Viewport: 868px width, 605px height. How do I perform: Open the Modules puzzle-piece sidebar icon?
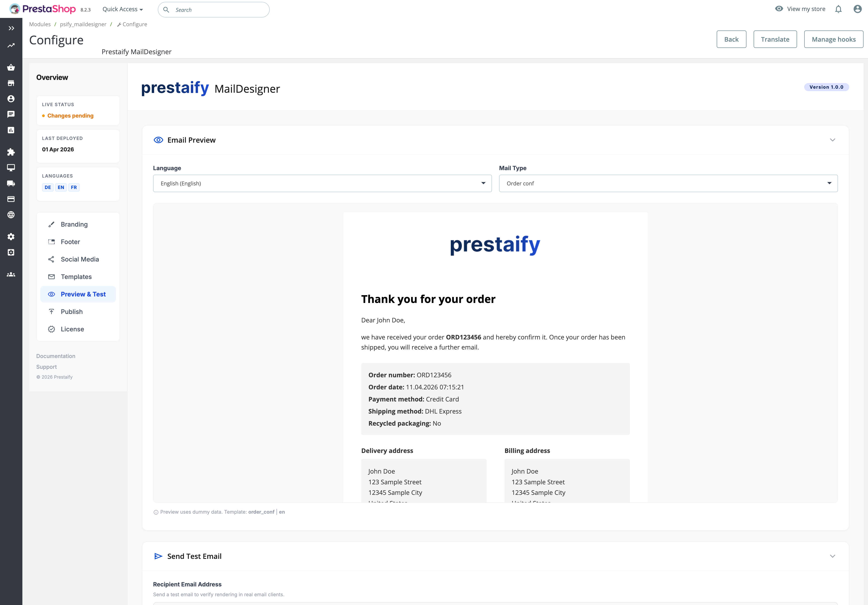pyautogui.click(x=11, y=152)
